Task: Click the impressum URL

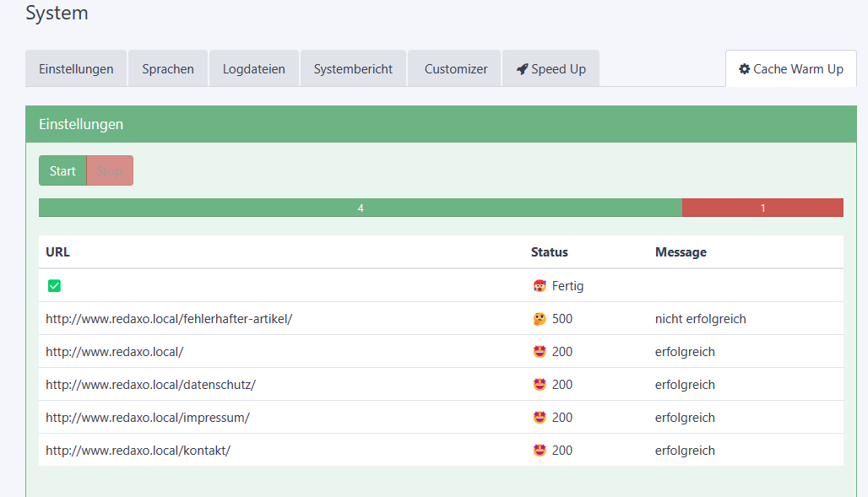Action: point(148,418)
